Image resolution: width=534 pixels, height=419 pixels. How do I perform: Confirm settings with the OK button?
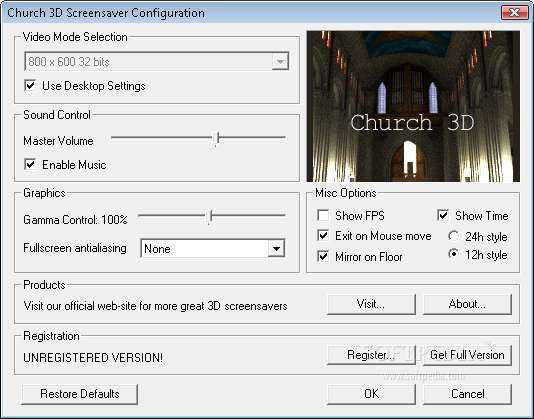pyautogui.click(x=371, y=394)
